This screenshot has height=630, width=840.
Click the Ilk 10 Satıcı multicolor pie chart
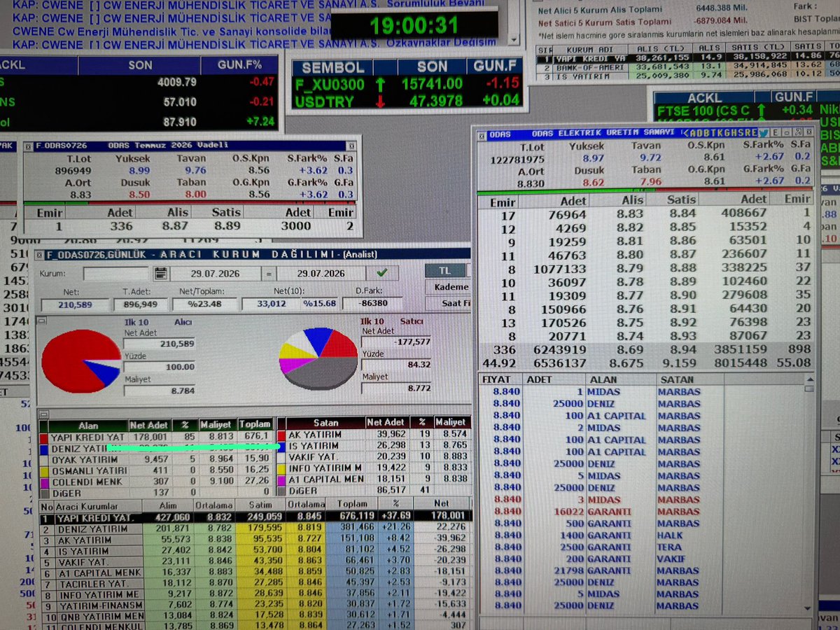[318, 358]
